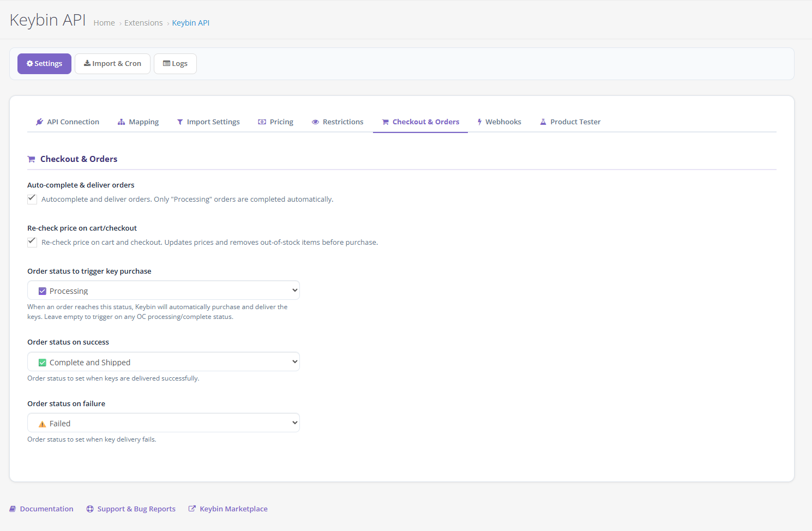The height and width of the screenshot is (531, 812).
Task: Go to the Checkout & Orders tab
Action: pos(420,122)
